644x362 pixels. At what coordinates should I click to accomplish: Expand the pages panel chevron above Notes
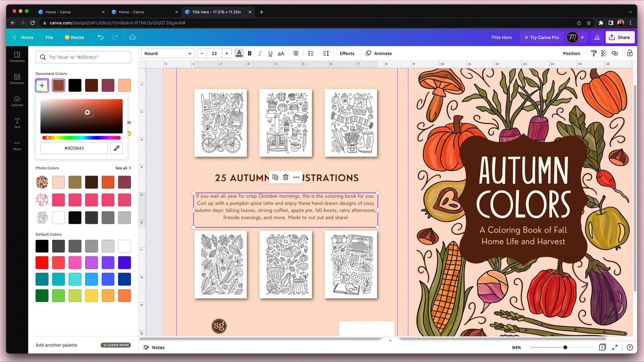pyautogui.click(x=390, y=340)
